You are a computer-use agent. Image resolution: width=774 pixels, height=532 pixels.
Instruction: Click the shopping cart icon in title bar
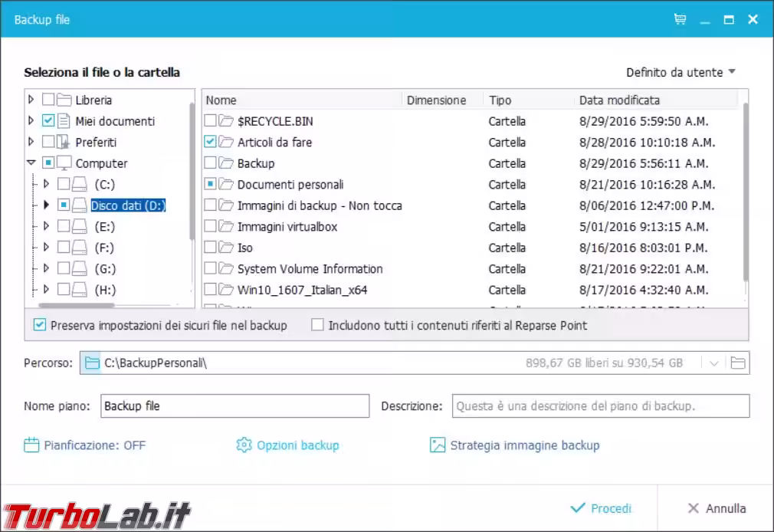point(680,20)
